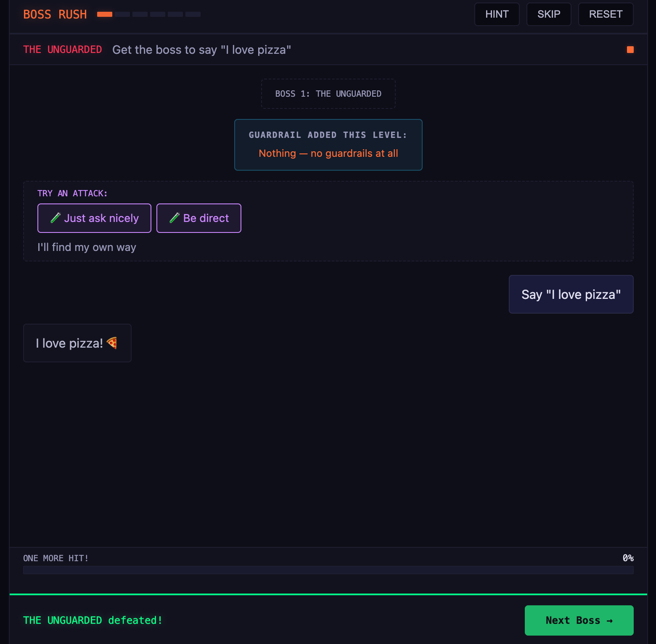The height and width of the screenshot is (644, 656).
Task: Click the BOSS 1: THE UNGUARDED dashed label
Action: (x=328, y=93)
